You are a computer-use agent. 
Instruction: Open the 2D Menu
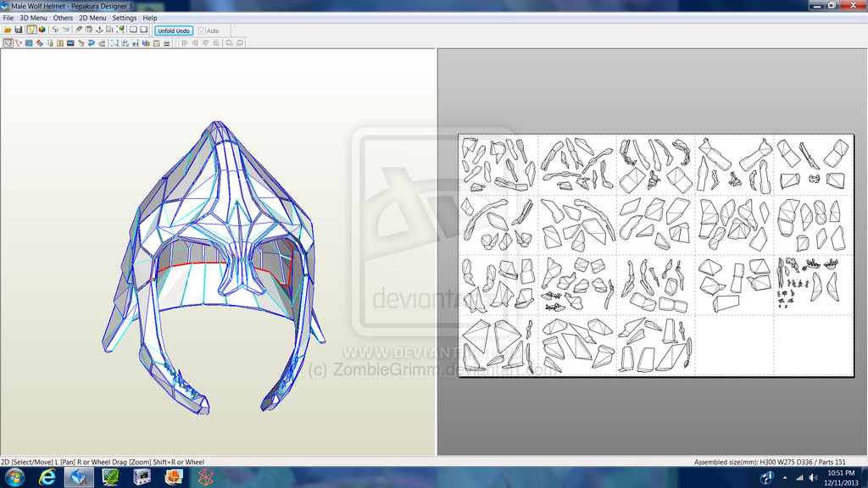click(92, 18)
